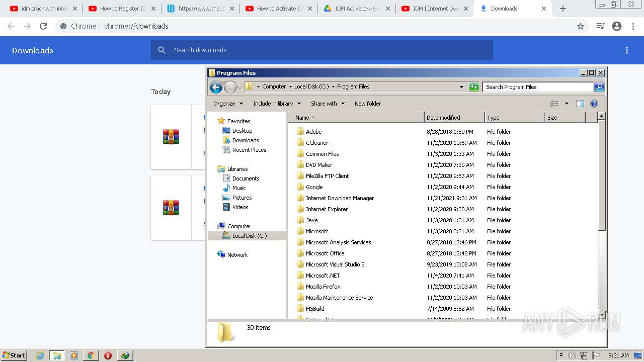Click the Opera icon in taskbar
Image resolution: width=644 pixels, height=362 pixels.
click(x=108, y=355)
